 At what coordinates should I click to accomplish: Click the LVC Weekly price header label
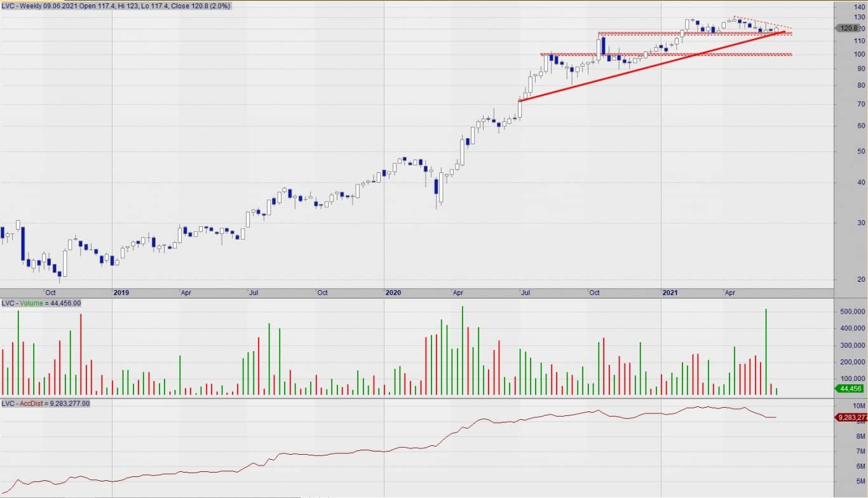[116, 6]
